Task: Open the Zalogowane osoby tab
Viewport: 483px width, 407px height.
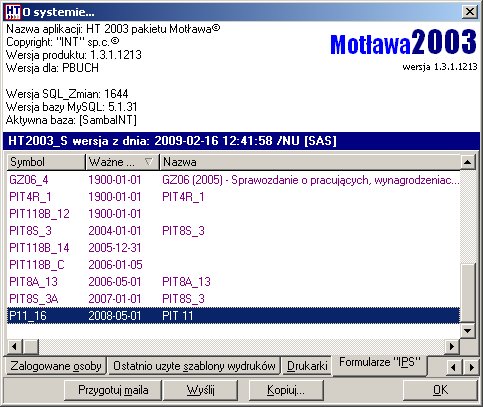Action: (x=56, y=366)
